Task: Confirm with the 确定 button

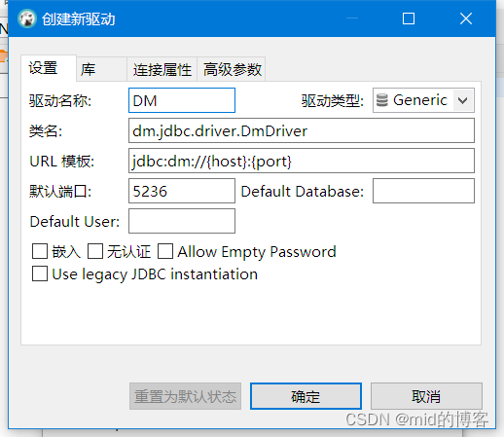Action: (x=306, y=396)
